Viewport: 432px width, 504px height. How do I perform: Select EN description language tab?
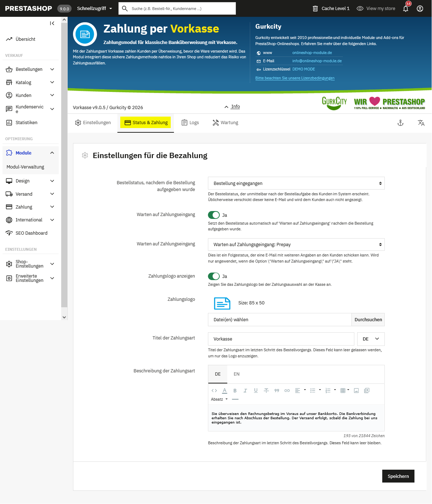point(237,374)
